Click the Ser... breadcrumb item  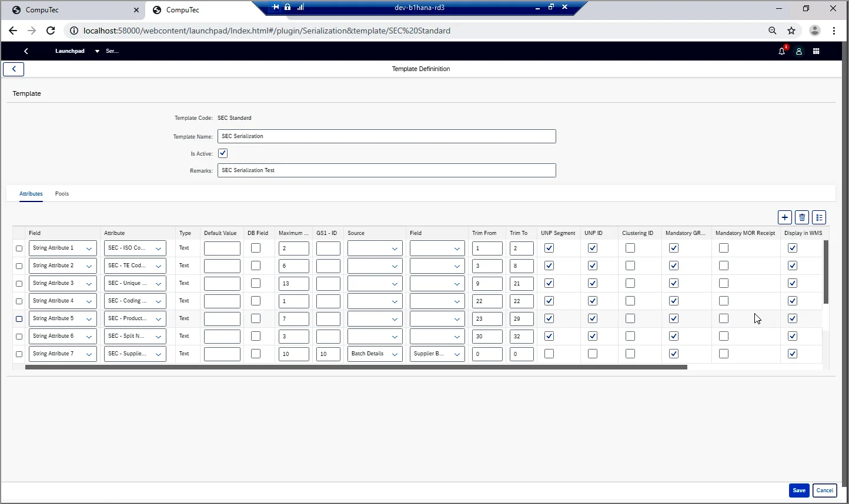[112, 51]
